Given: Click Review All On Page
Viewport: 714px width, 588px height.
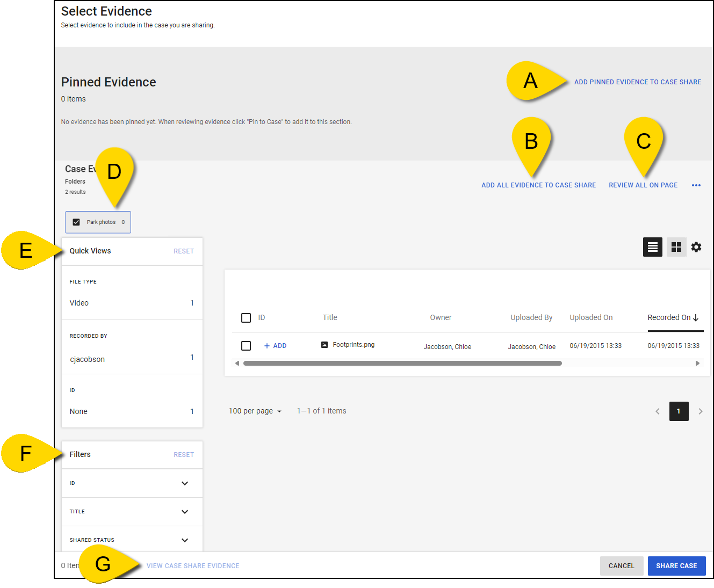Looking at the screenshot, I should 643,185.
